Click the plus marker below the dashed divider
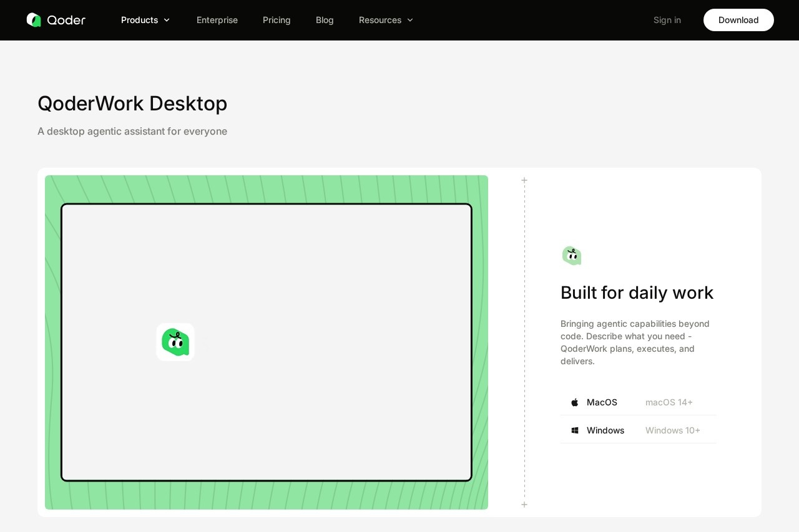The width and height of the screenshot is (799, 532). pos(524,505)
